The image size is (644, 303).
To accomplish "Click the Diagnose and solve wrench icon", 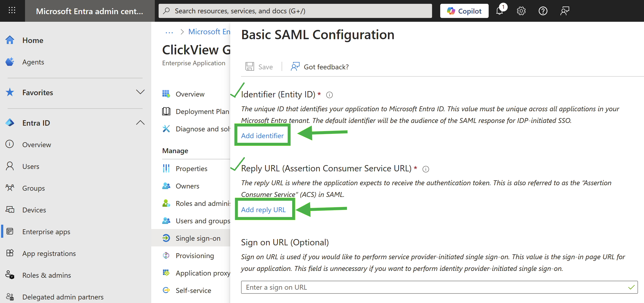I will pyautogui.click(x=166, y=129).
